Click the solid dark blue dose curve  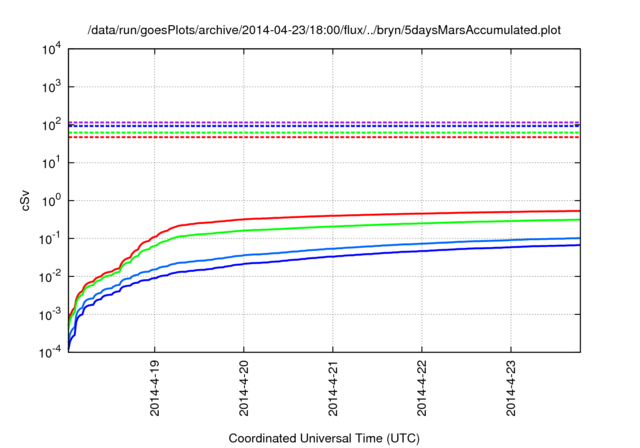coord(333,256)
